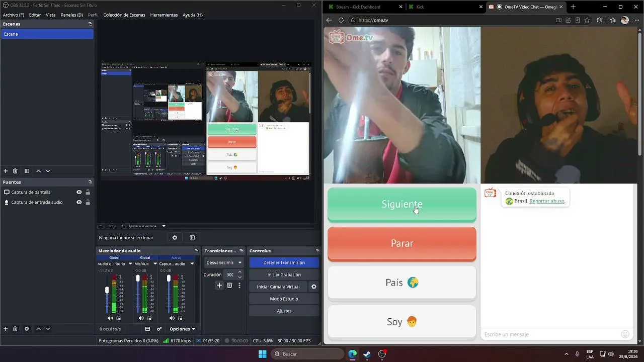Viewport: 644px width, 362px height.
Task: Open the audio mixer Opciones dropdown
Action: pyautogui.click(x=182, y=329)
